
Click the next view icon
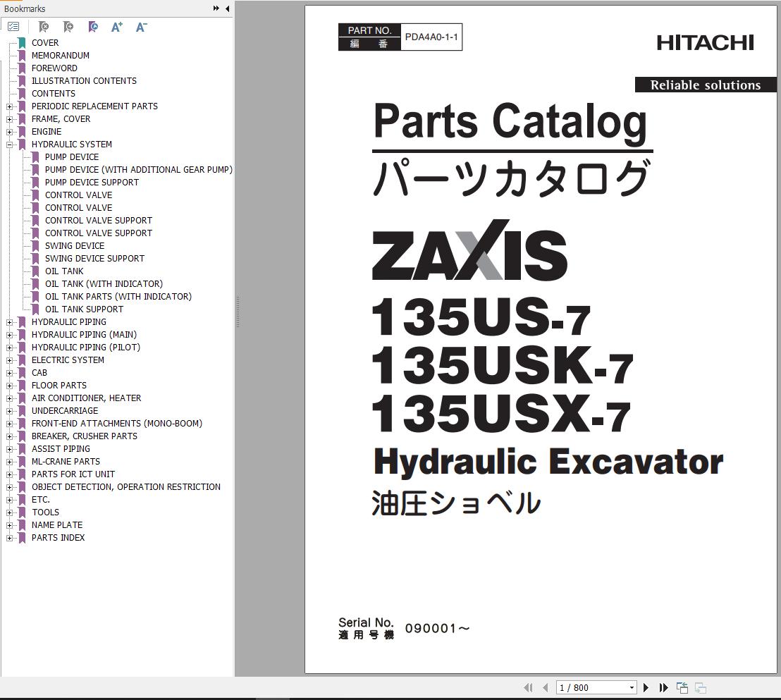pos(699,687)
